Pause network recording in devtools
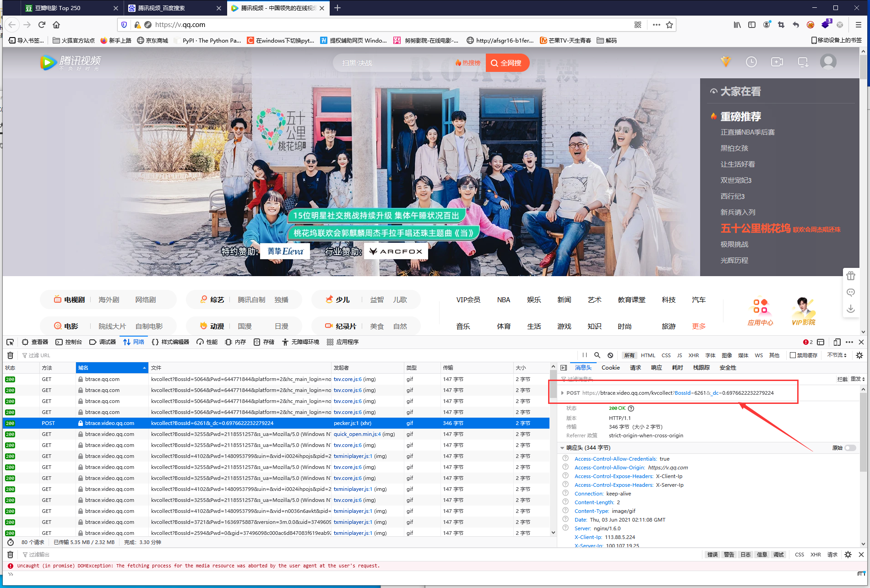The height and width of the screenshot is (588, 870). point(585,355)
